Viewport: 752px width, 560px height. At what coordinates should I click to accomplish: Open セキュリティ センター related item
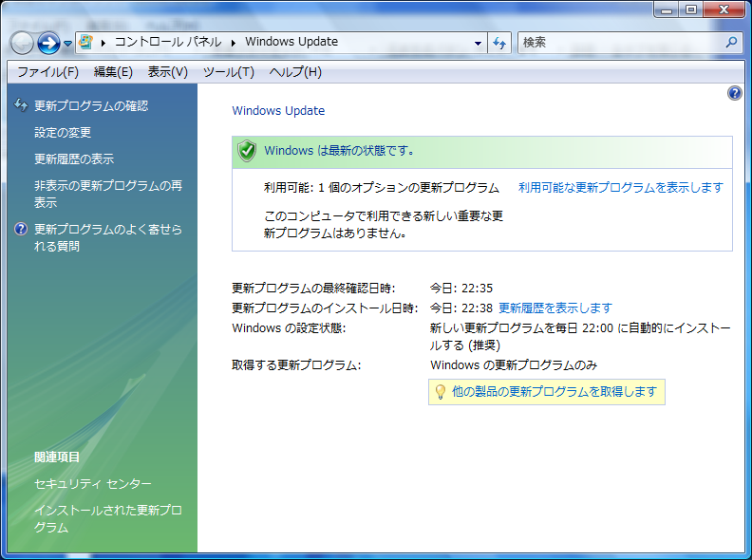click(x=92, y=484)
